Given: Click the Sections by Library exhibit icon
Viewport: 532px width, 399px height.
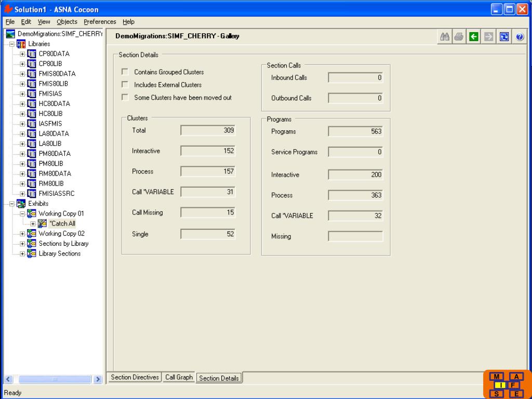Looking at the screenshot, I should 32,244.
